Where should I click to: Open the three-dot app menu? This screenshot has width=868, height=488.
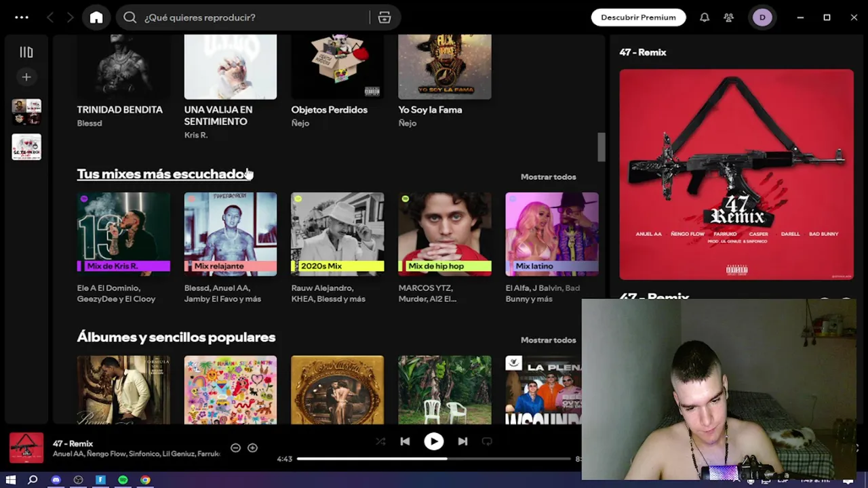click(x=22, y=18)
